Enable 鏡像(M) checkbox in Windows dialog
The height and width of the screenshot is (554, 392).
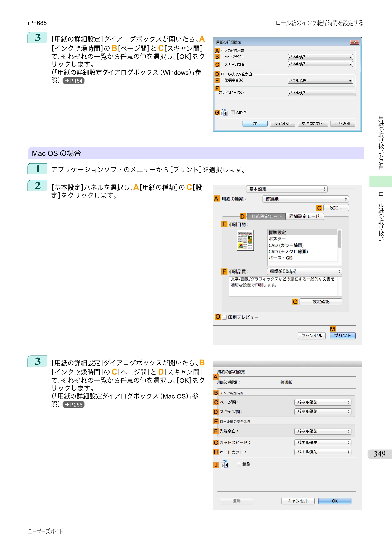(233, 112)
